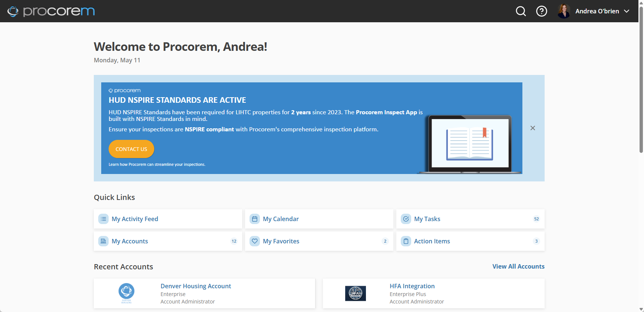Click the My Tasks checkmark icon
The width and height of the screenshot is (644, 312).
tap(406, 219)
